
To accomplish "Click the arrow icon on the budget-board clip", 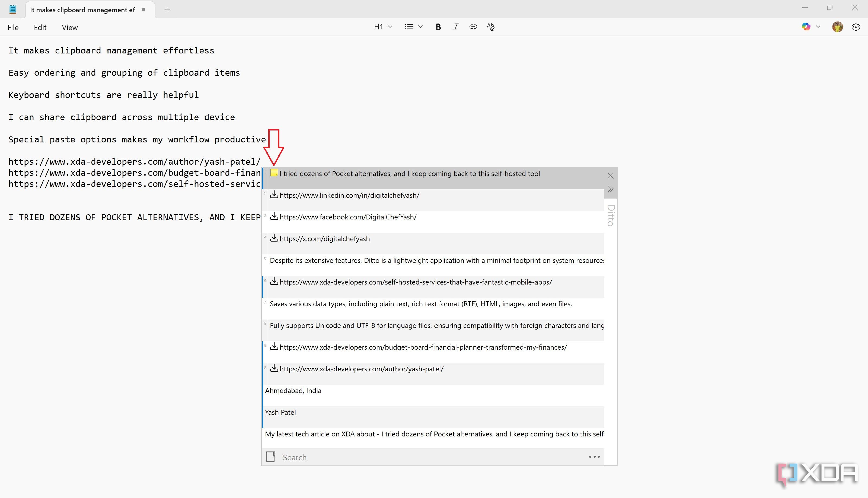I will point(274,346).
